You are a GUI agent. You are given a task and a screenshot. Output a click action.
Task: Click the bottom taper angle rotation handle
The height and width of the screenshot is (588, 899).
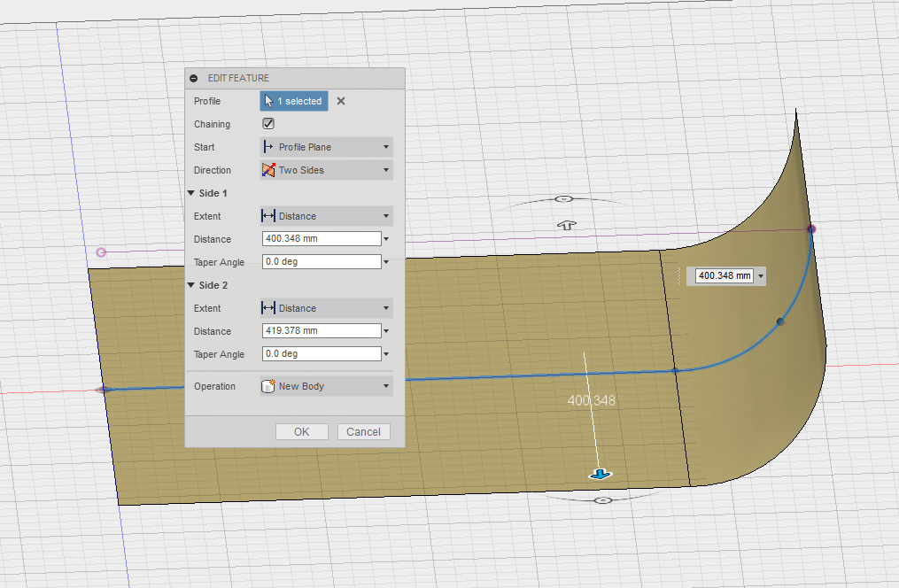point(602,500)
